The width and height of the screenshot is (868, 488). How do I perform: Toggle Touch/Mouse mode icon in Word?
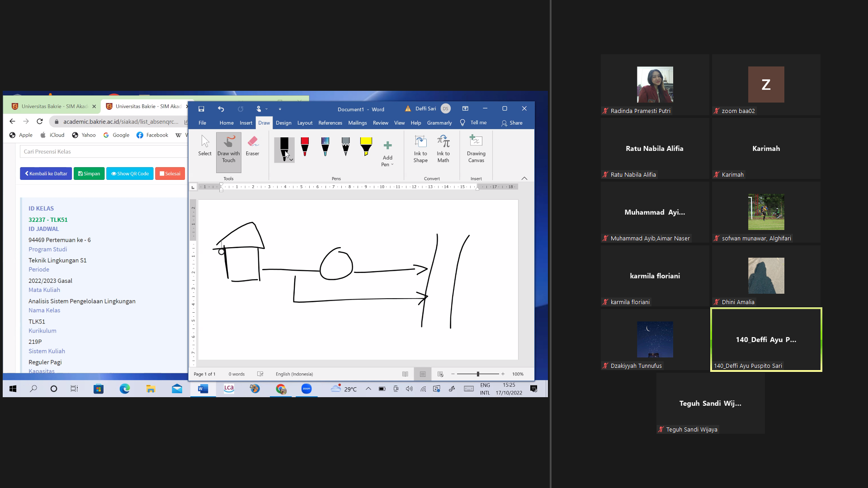(x=259, y=109)
